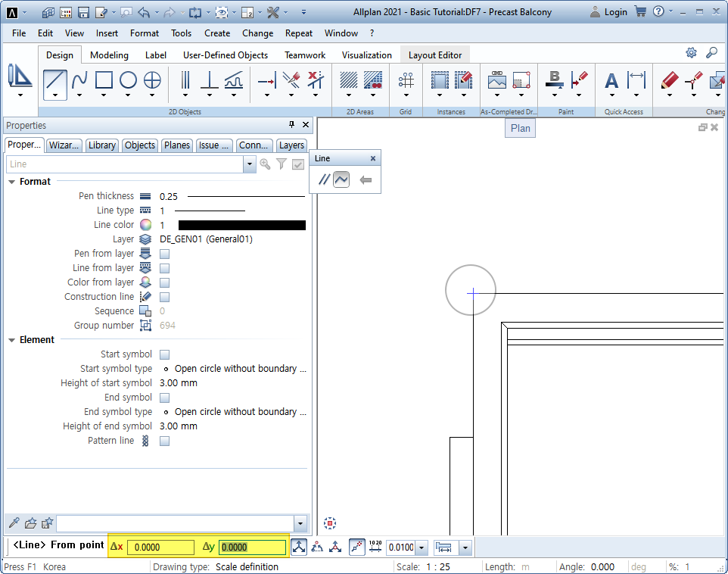The image size is (728, 574).
Task: Select the Dimension line tool
Action: click(636, 80)
